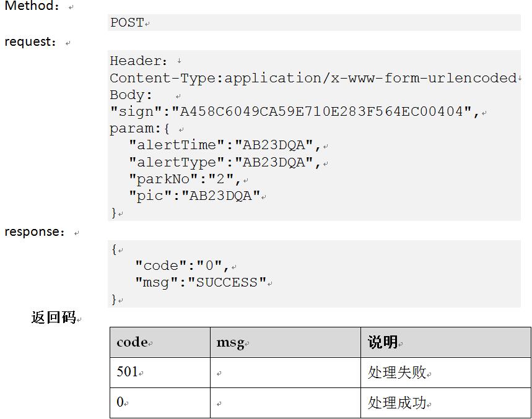Image resolution: width=532 pixels, height=419 pixels.
Task: Click the 处理失败 table cell
Action: point(445,373)
